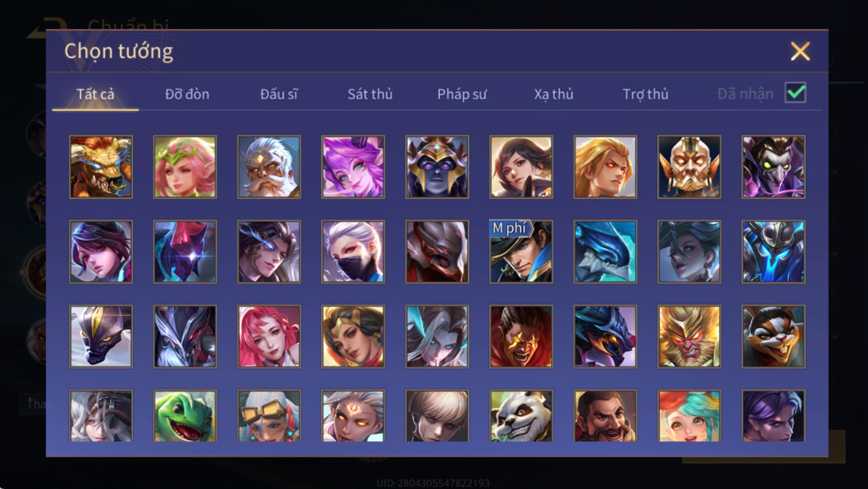Close the Chọn tướng dialog
Image resolution: width=868 pixels, height=489 pixels.
point(800,51)
